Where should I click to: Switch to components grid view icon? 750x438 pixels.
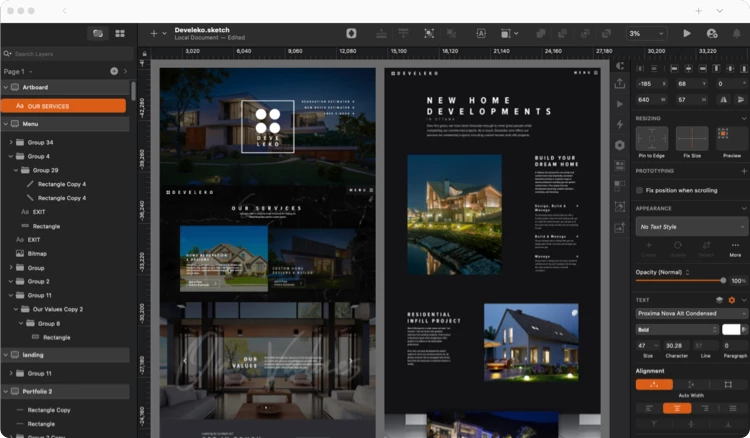pyautogui.click(x=120, y=33)
